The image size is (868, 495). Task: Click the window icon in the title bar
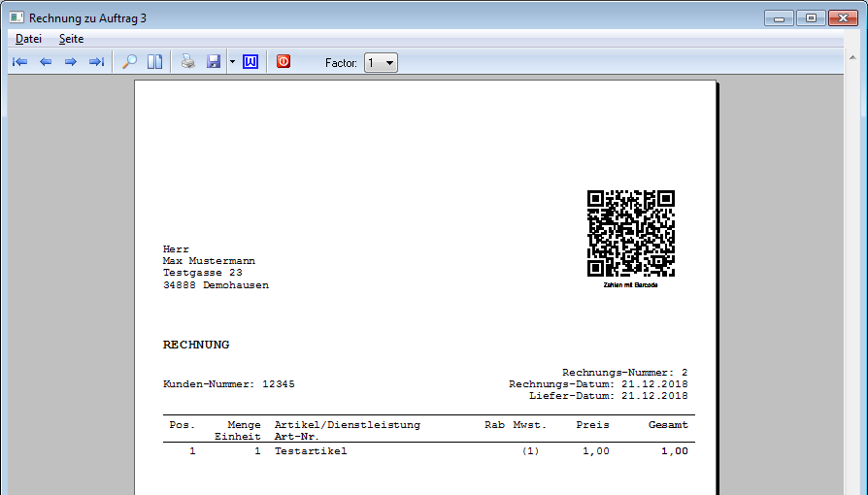click(17, 17)
